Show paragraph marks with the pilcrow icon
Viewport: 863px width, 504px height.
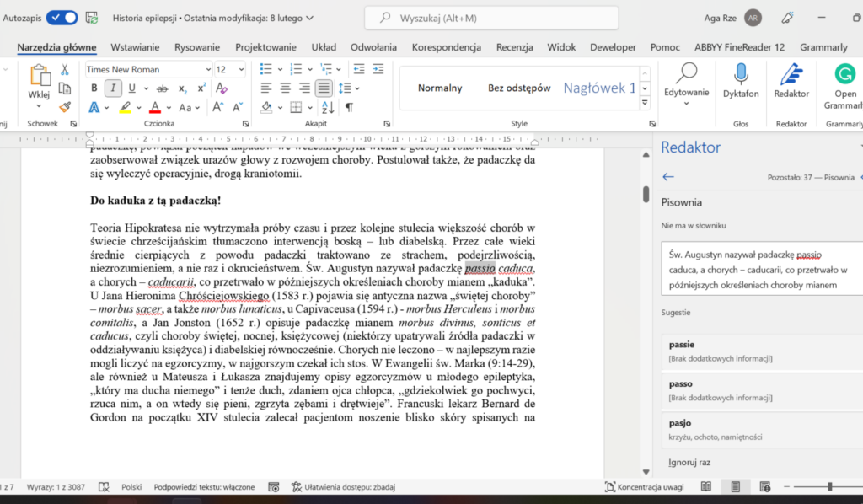pyautogui.click(x=349, y=107)
